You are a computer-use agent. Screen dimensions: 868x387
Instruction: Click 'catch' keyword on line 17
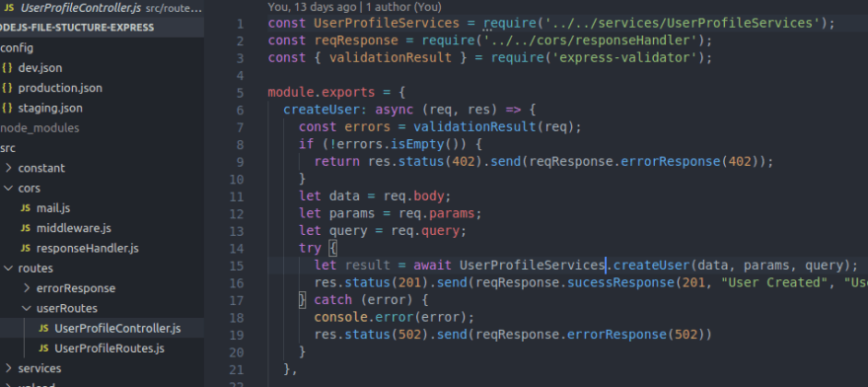tap(332, 300)
